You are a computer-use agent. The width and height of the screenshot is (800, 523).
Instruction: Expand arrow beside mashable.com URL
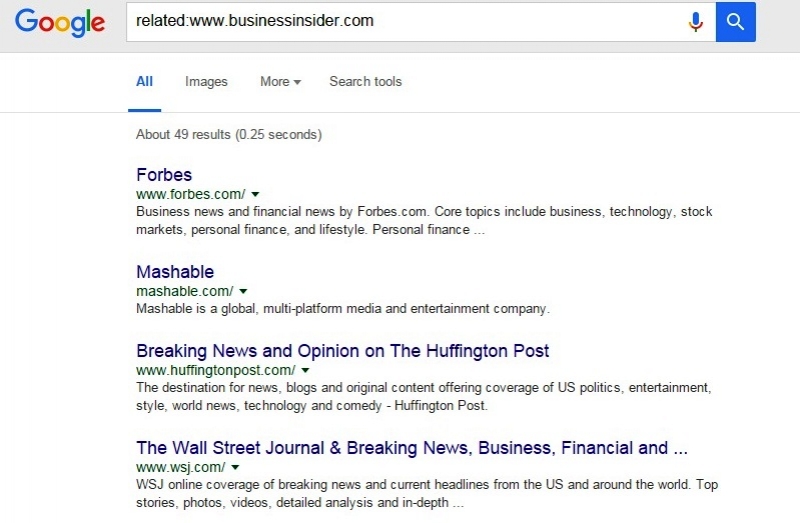243,291
